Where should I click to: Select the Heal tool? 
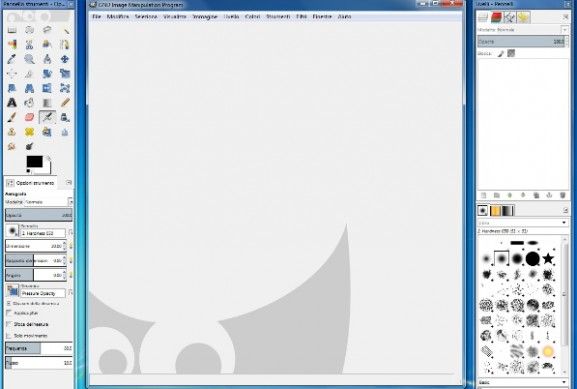29,132
